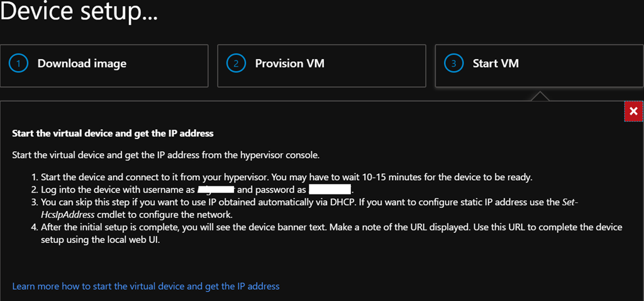Switch to the Provision VM step
The width and height of the screenshot is (644, 301).
(290, 64)
